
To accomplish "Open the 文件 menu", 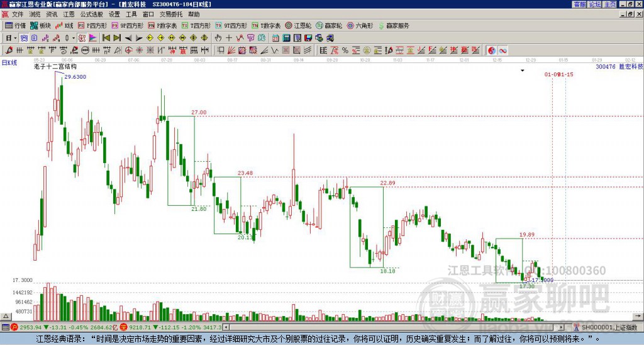I will tap(18, 14).
